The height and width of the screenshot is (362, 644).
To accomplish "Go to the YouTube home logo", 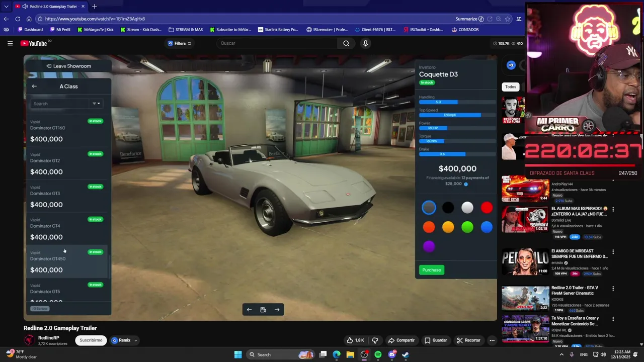I will [34, 43].
